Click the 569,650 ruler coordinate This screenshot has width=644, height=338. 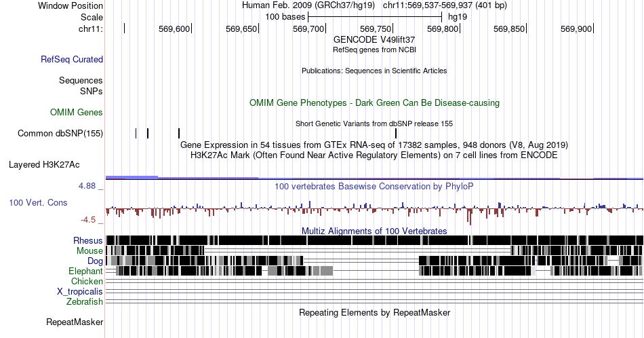[241, 29]
